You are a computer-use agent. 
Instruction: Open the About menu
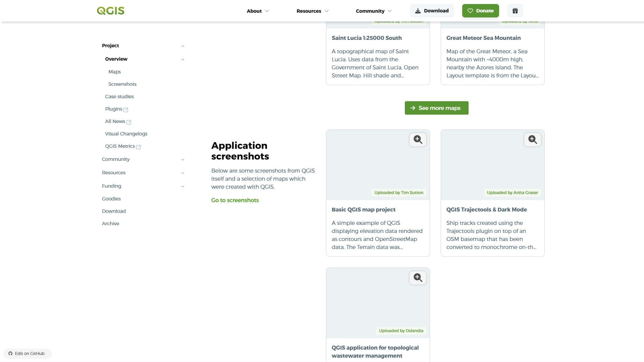coord(258,11)
